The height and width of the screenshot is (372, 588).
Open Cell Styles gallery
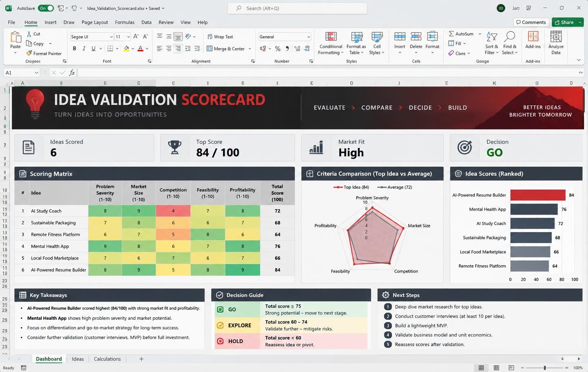(x=377, y=43)
